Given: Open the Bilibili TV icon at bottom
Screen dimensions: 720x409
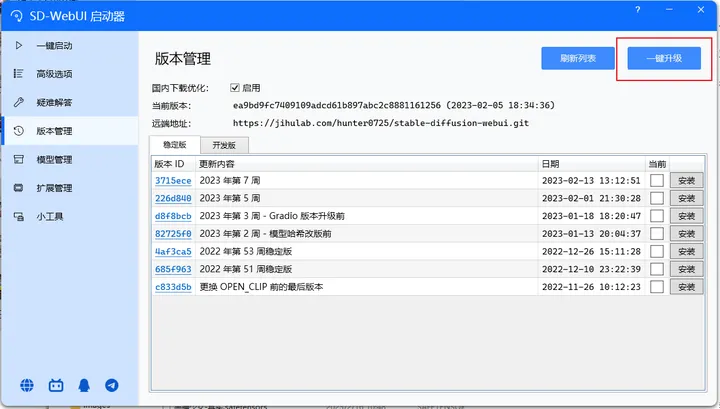Looking at the screenshot, I should (x=56, y=385).
